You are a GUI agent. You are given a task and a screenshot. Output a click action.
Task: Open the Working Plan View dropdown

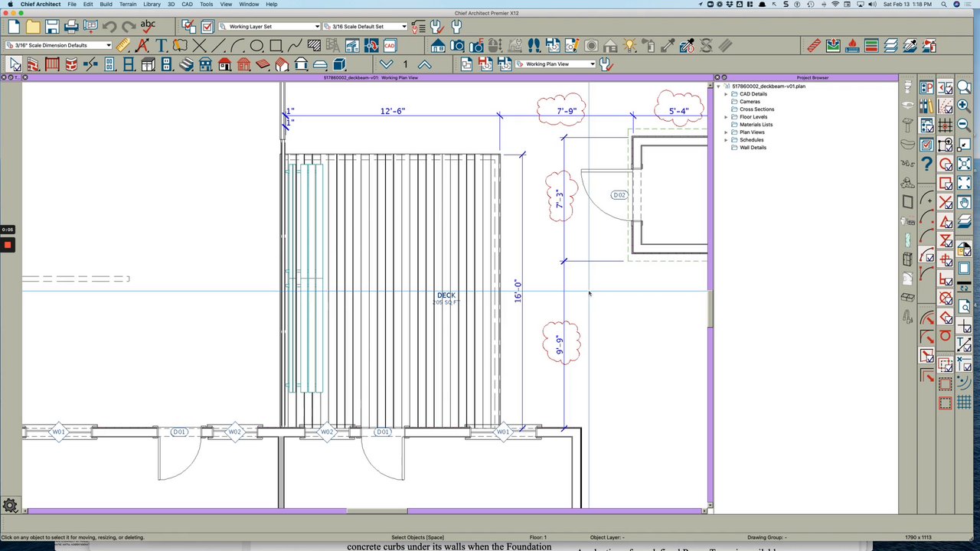point(555,64)
